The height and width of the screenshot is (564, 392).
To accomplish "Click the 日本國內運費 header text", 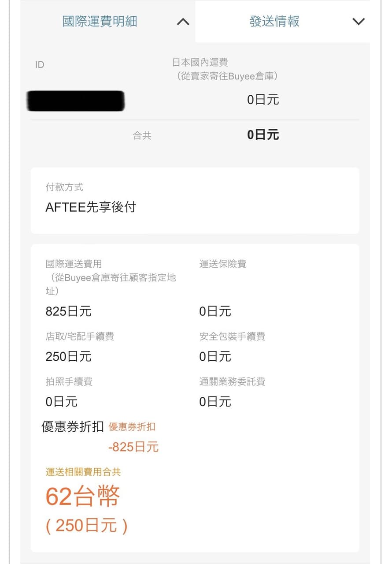I will [200, 63].
